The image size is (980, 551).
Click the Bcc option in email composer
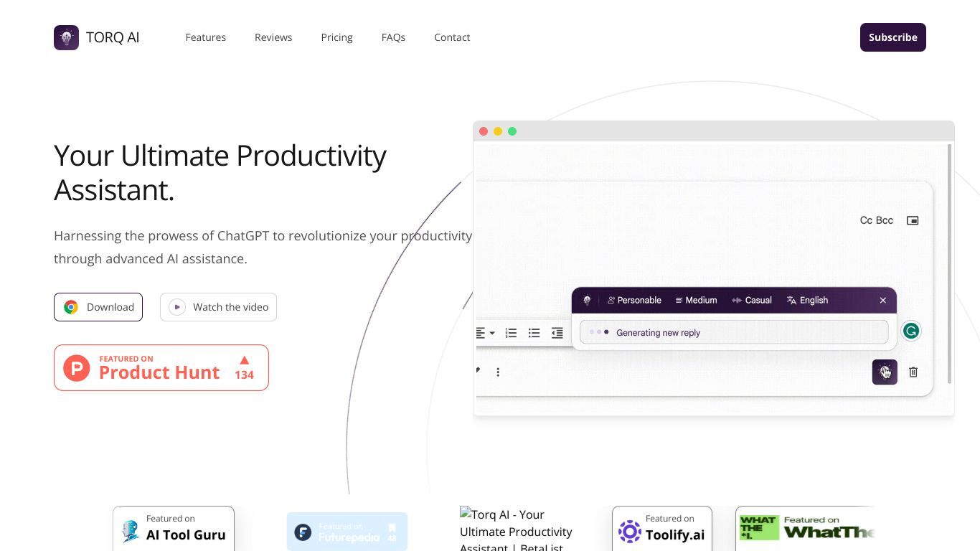885,220
